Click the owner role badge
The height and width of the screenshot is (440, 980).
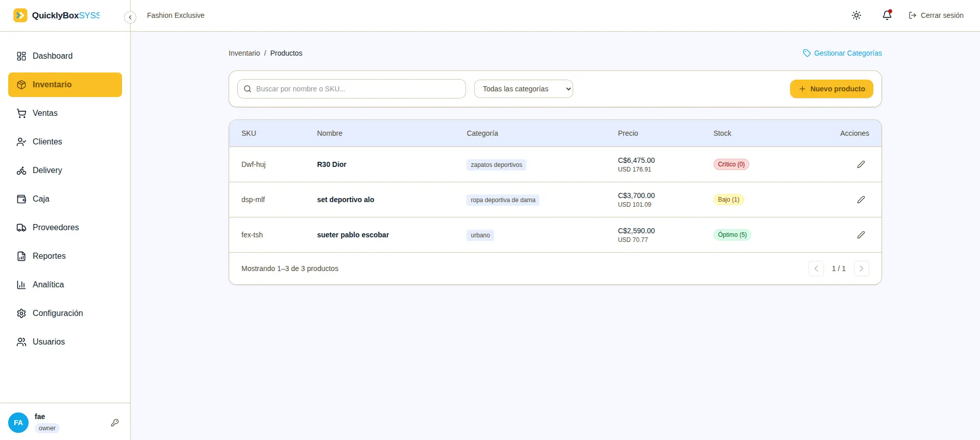click(47, 428)
